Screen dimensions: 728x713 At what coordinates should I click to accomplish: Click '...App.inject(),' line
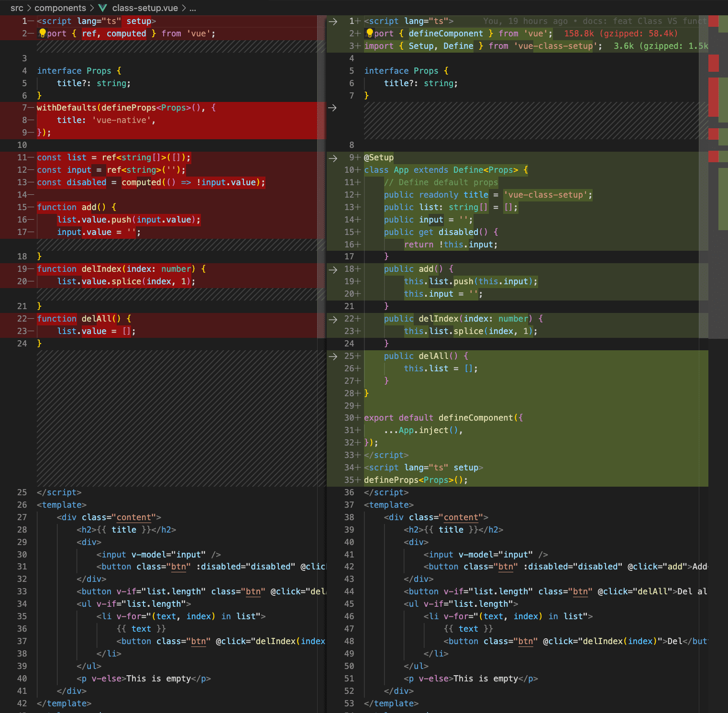tap(424, 430)
